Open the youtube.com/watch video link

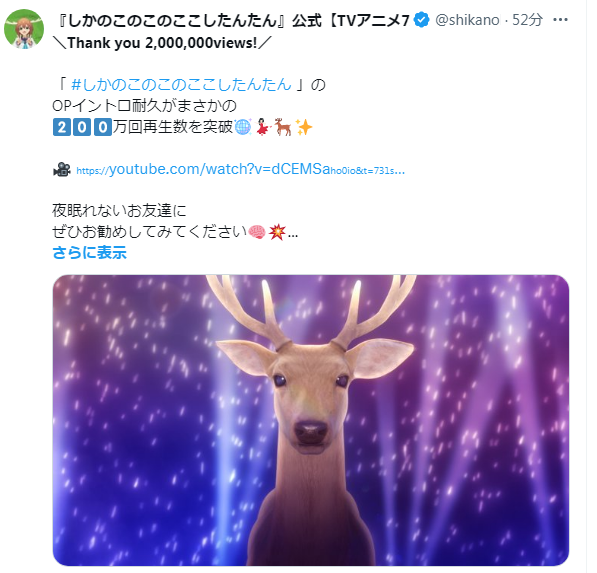pos(241,169)
